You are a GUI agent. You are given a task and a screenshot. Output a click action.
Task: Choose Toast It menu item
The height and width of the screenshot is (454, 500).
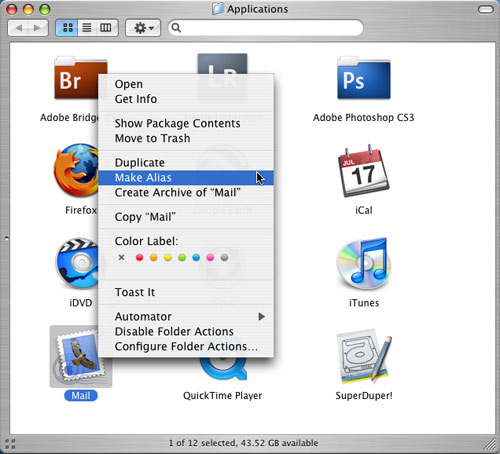click(186, 292)
